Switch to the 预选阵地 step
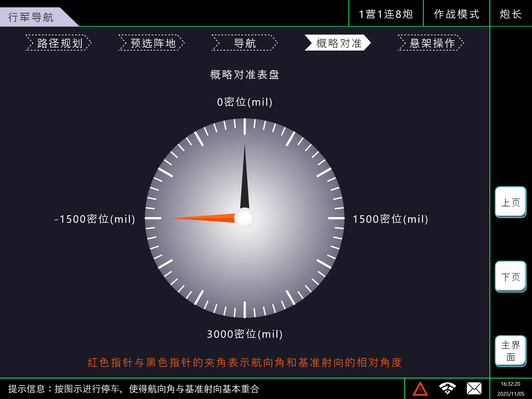 click(x=152, y=43)
